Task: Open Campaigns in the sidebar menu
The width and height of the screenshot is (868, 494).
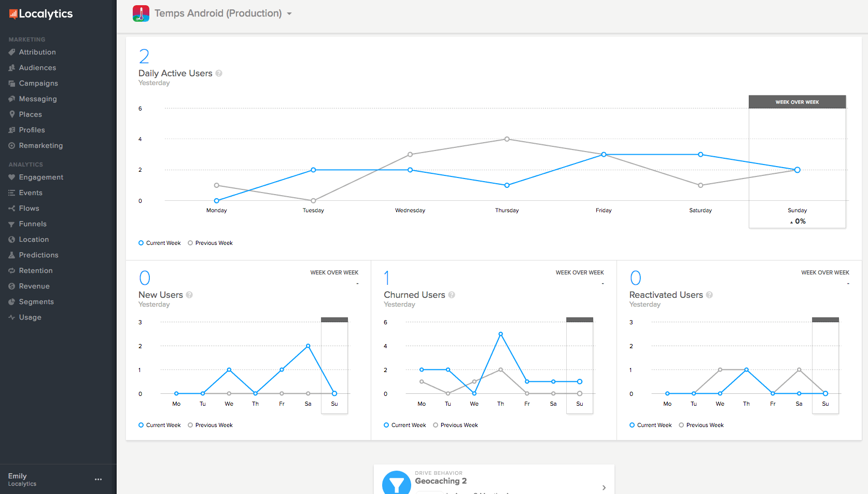Action: coord(38,83)
